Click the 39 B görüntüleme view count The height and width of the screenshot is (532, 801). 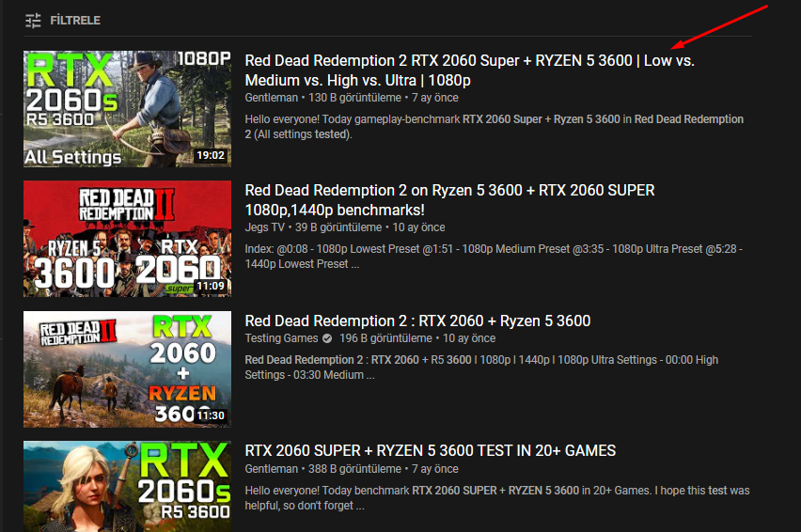pyautogui.click(x=338, y=227)
